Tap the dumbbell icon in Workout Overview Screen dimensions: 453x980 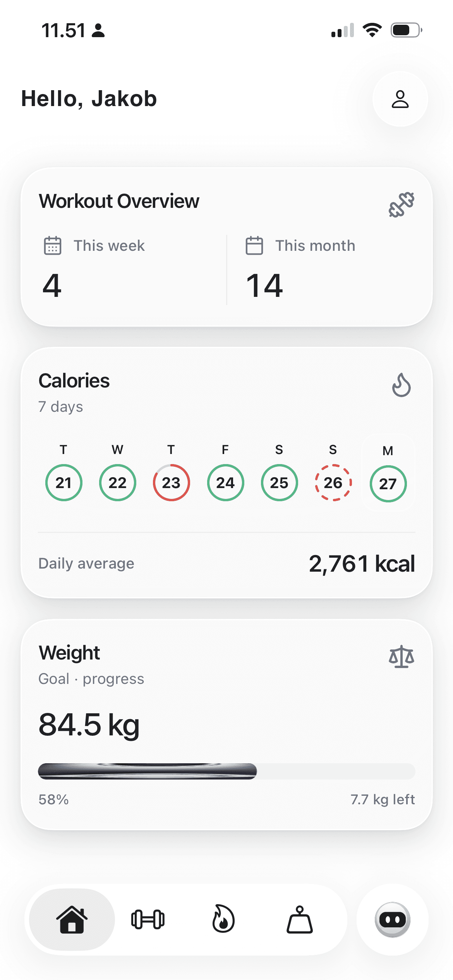[x=402, y=204]
